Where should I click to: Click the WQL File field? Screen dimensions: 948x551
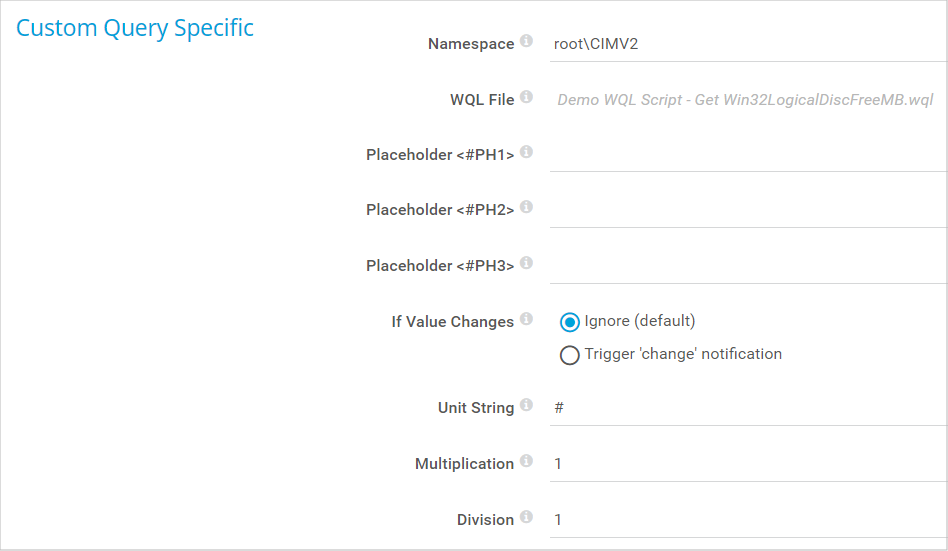pos(746,100)
